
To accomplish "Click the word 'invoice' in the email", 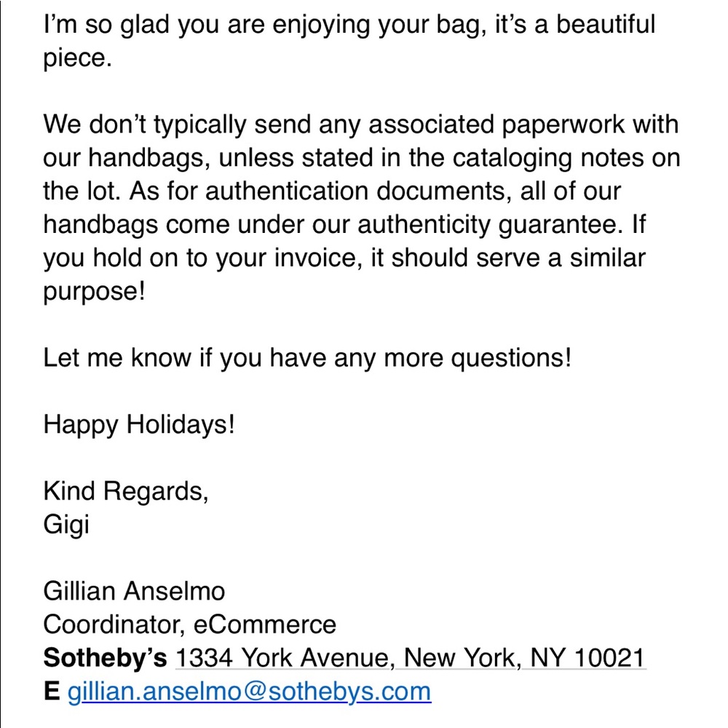I will tap(317, 258).
